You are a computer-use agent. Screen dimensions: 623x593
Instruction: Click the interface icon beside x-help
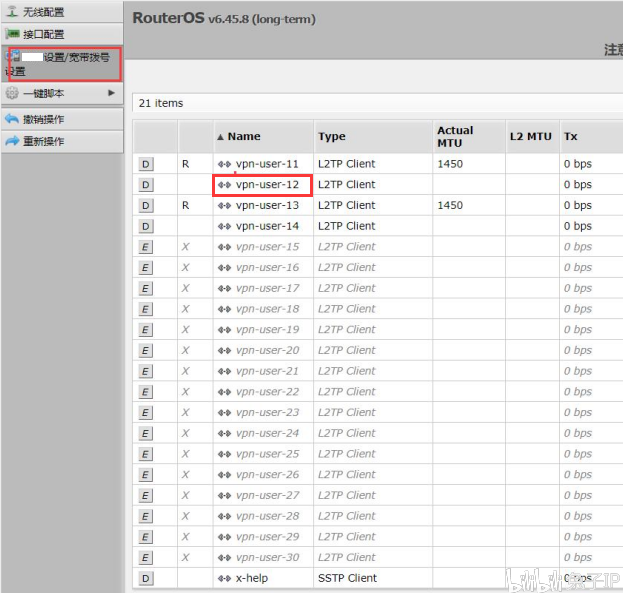[x=224, y=578]
